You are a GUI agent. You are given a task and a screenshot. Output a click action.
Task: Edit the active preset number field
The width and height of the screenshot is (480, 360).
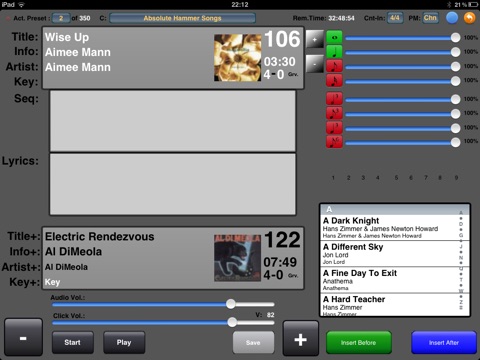click(x=61, y=18)
